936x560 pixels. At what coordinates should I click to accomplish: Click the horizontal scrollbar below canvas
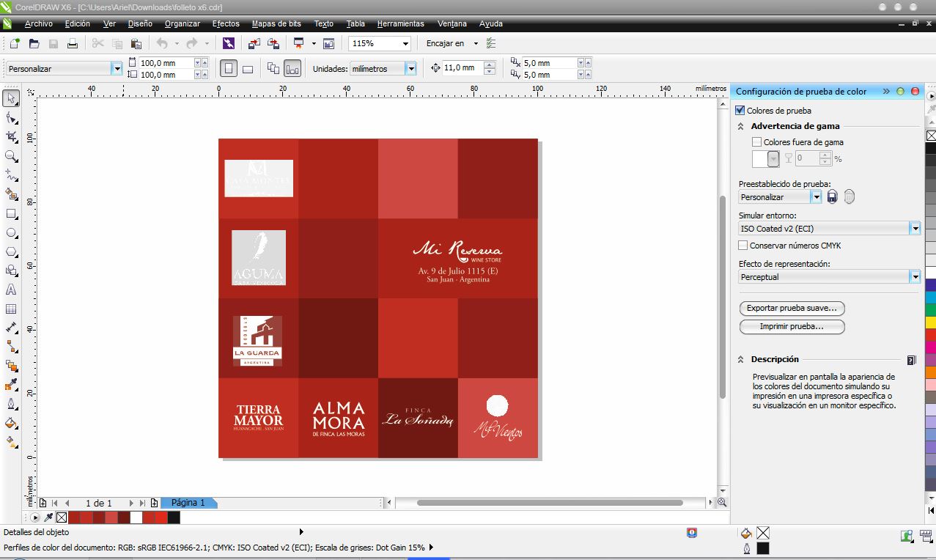(550, 503)
